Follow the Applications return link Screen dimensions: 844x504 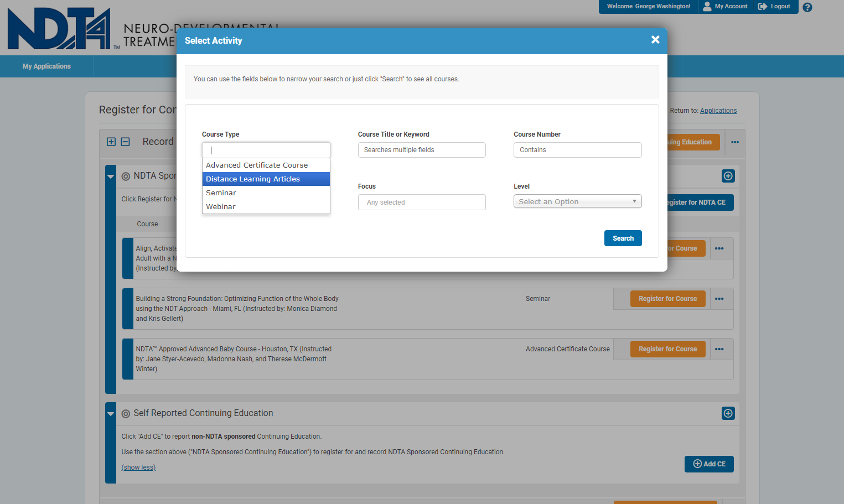tap(718, 111)
